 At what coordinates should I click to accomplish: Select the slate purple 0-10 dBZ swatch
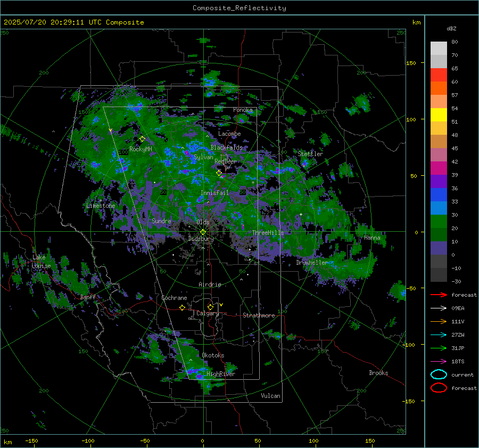[439, 248]
